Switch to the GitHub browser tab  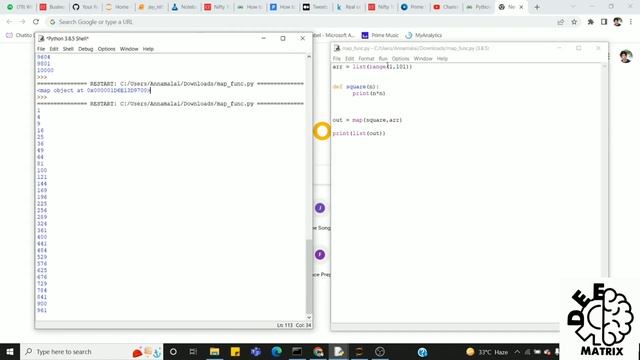click(x=85, y=7)
